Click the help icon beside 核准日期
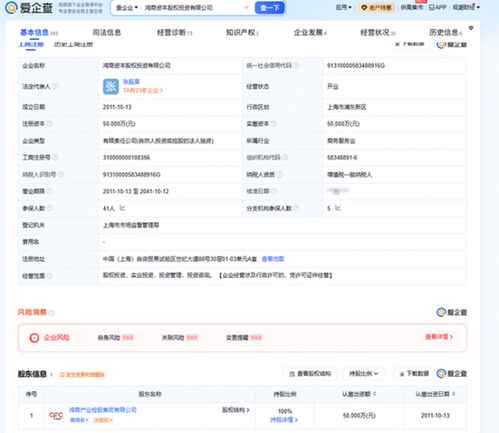 (274, 191)
